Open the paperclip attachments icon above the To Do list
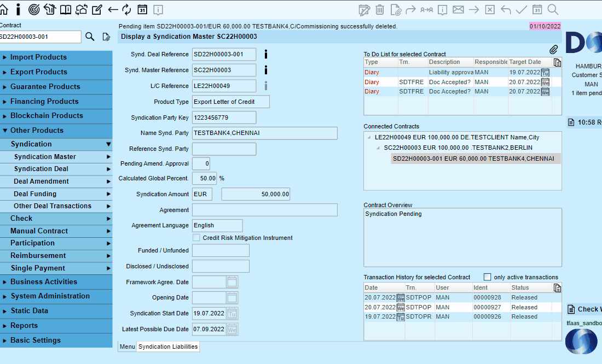 [553, 50]
